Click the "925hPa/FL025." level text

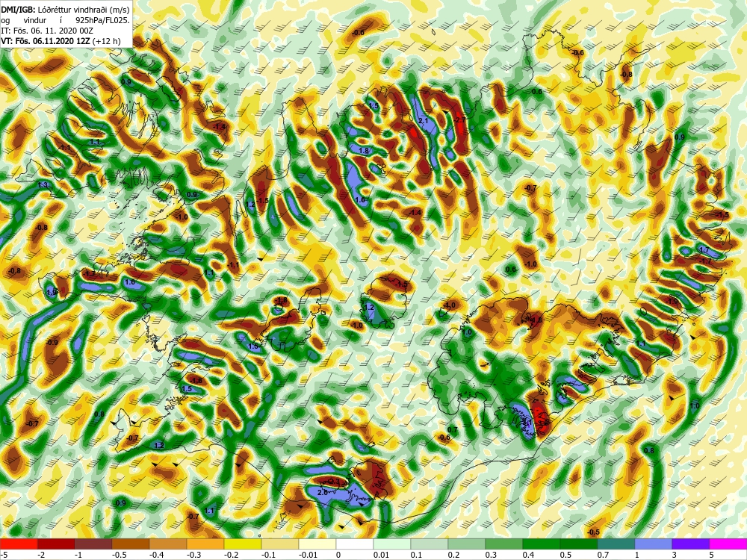coord(102,20)
